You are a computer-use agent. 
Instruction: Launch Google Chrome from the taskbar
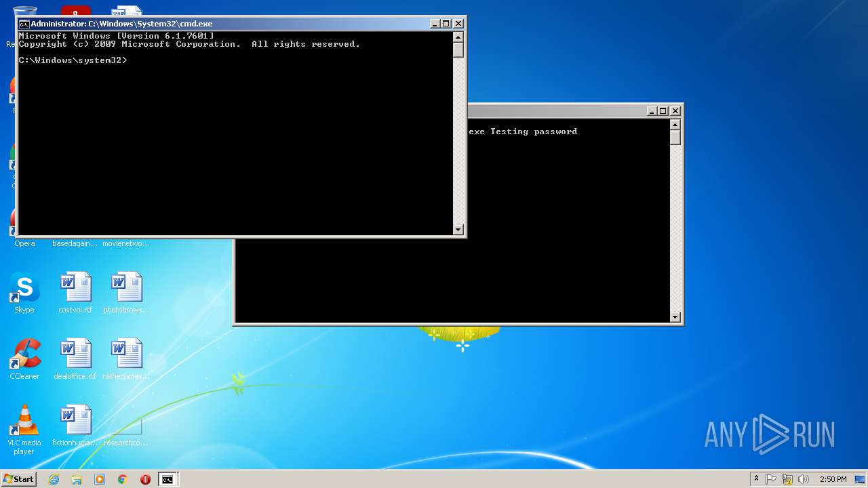(122, 479)
